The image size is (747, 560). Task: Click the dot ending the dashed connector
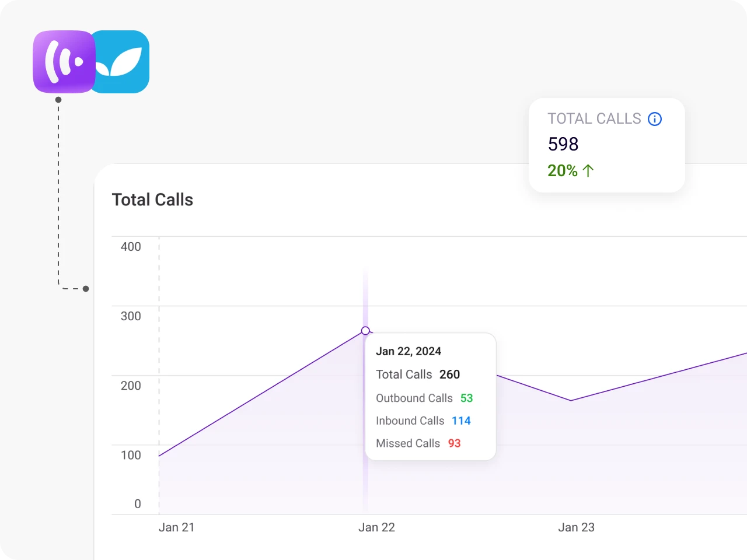(86, 289)
